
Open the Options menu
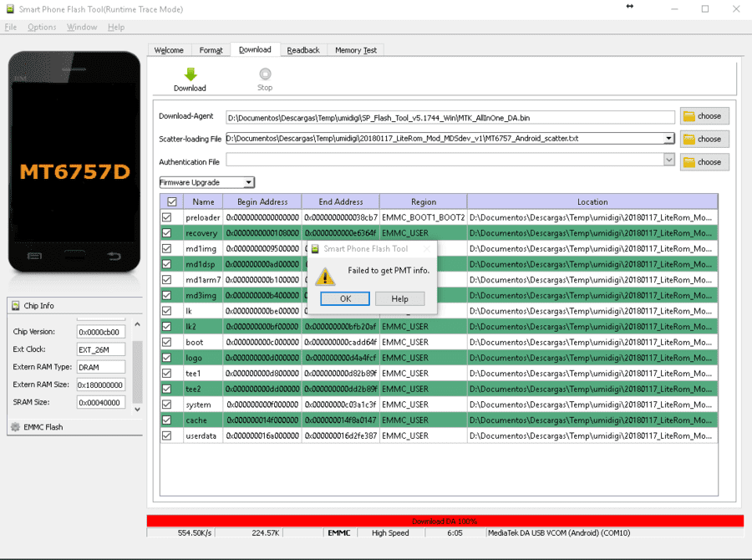click(x=42, y=27)
